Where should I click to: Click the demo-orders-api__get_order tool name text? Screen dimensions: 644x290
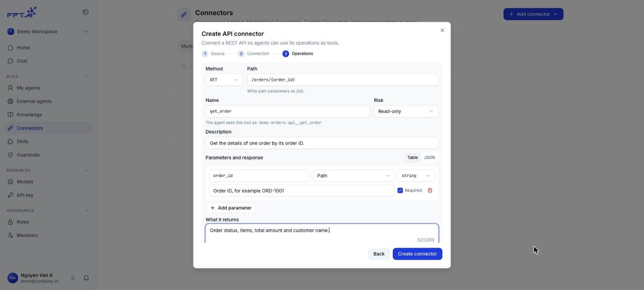290,123
